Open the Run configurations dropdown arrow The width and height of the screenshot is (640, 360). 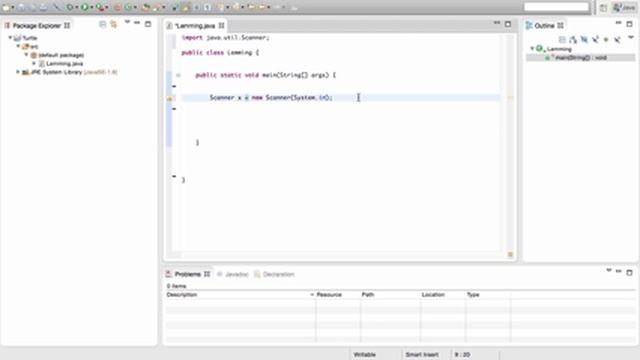coord(91,7)
